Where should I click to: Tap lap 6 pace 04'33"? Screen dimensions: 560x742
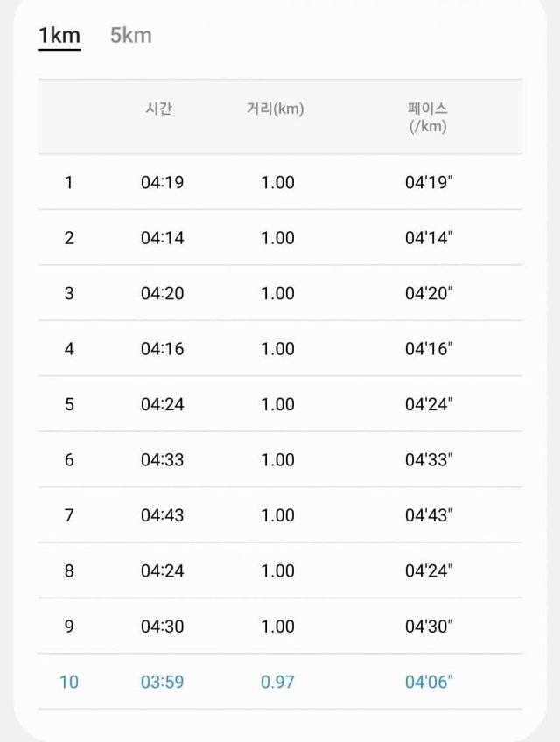click(x=428, y=460)
